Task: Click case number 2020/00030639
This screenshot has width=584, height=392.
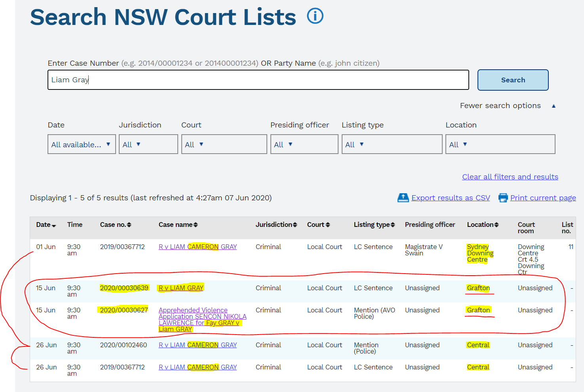Action: pyautogui.click(x=124, y=288)
